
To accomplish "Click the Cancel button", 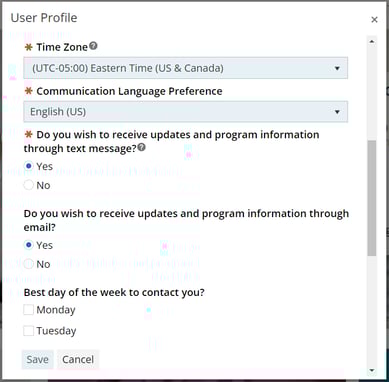I will (x=78, y=359).
